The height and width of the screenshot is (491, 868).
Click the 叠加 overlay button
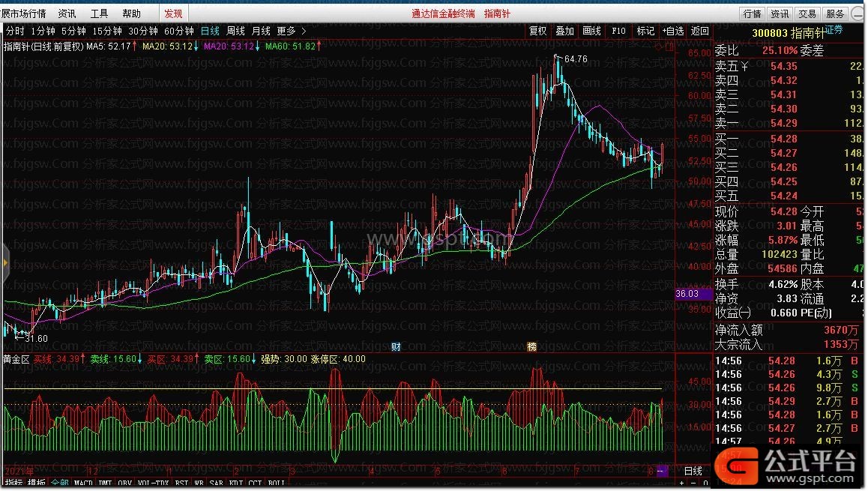(564, 31)
